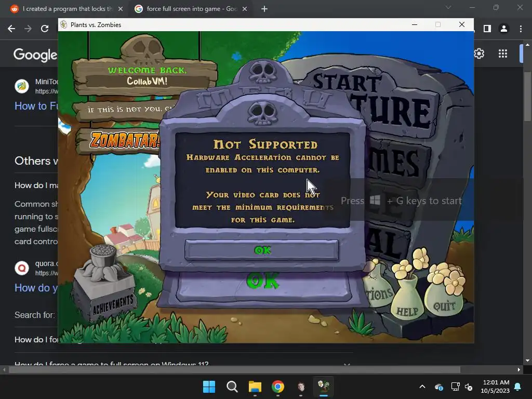
Task: Open clock showing 12:01 AM
Action: tap(495, 387)
